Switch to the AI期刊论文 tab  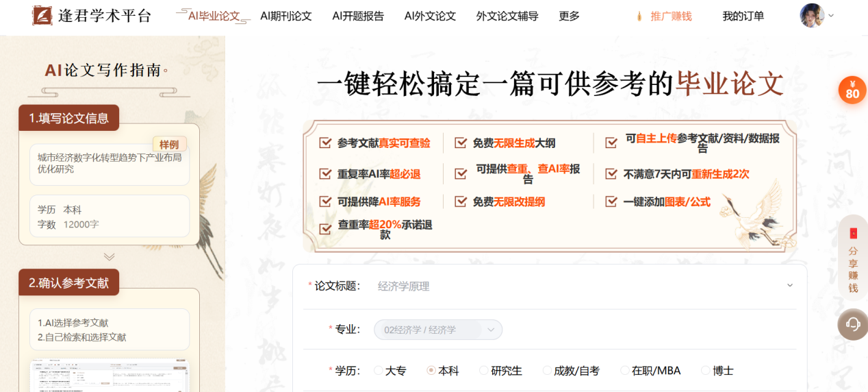[x=286, y=16]
